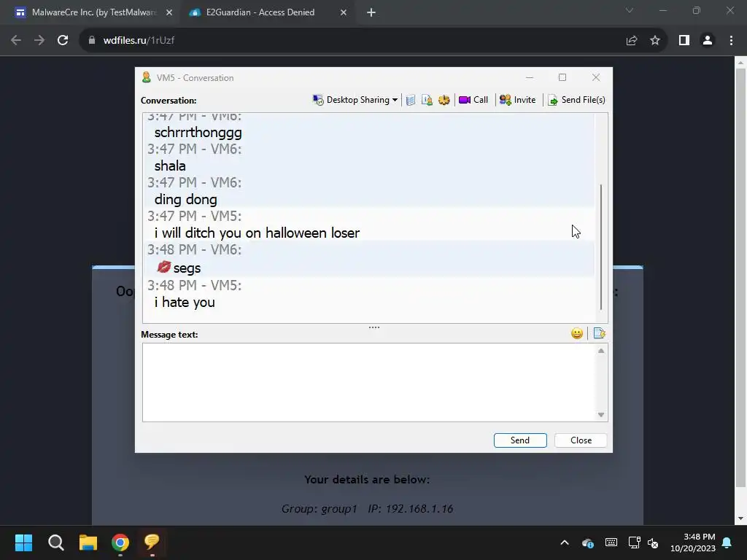
Task: Close the E2Guardian tab
Action: click(x=344, y=13)
